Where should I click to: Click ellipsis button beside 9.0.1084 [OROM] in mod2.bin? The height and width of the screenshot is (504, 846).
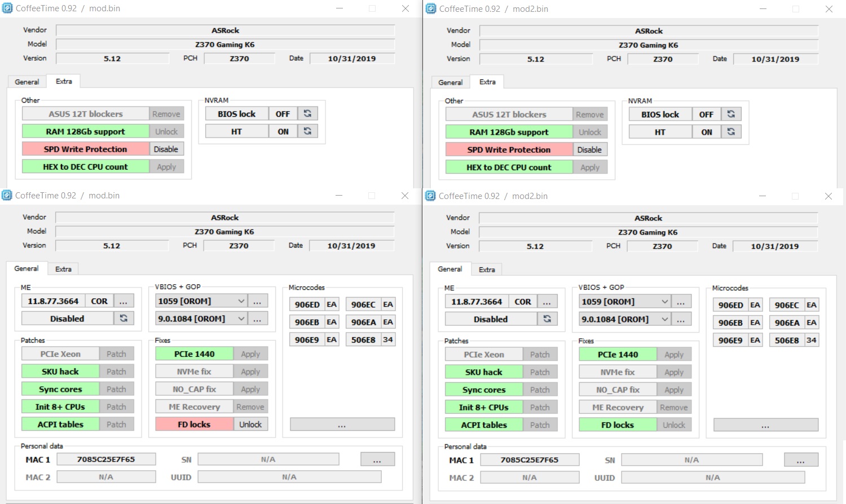(x=681, y=319)
